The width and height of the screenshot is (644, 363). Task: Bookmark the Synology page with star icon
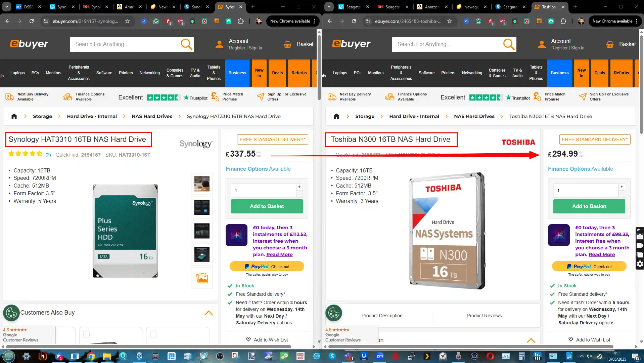click(x=127, y=21)
